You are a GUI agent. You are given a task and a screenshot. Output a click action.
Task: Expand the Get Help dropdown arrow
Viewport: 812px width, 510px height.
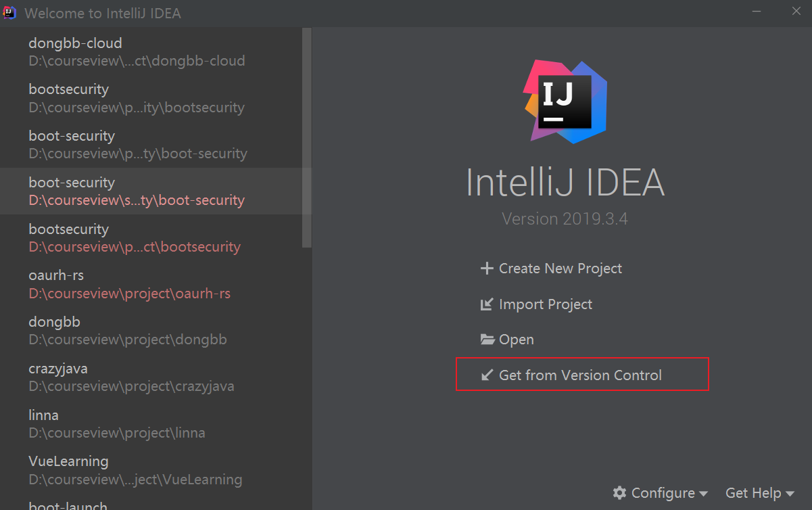tap(790, 494)
